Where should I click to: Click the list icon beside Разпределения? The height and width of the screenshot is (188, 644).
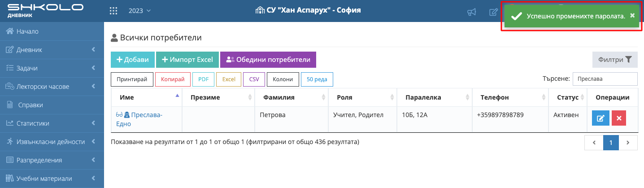pos(9,160)
